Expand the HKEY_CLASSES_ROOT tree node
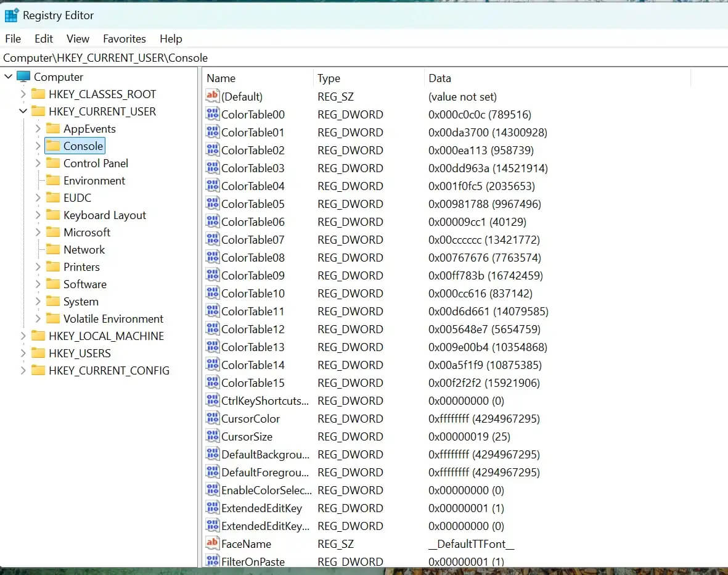 coord(23,94)
